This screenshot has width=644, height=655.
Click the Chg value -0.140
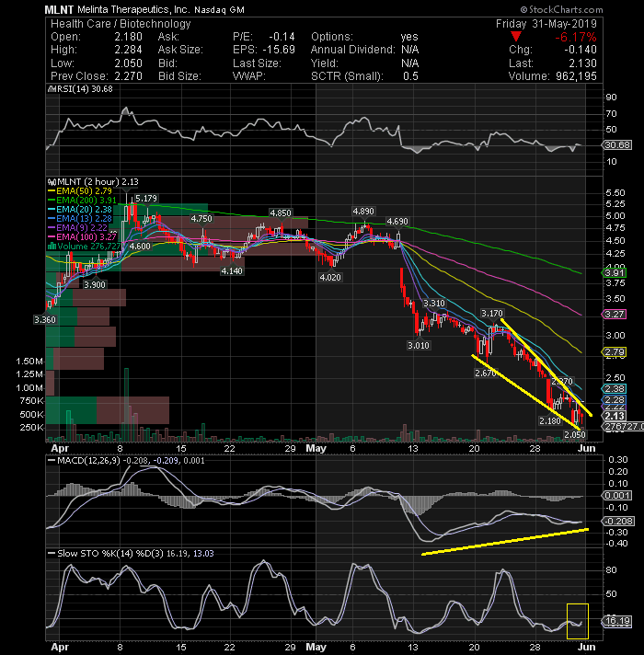point(581,50)
